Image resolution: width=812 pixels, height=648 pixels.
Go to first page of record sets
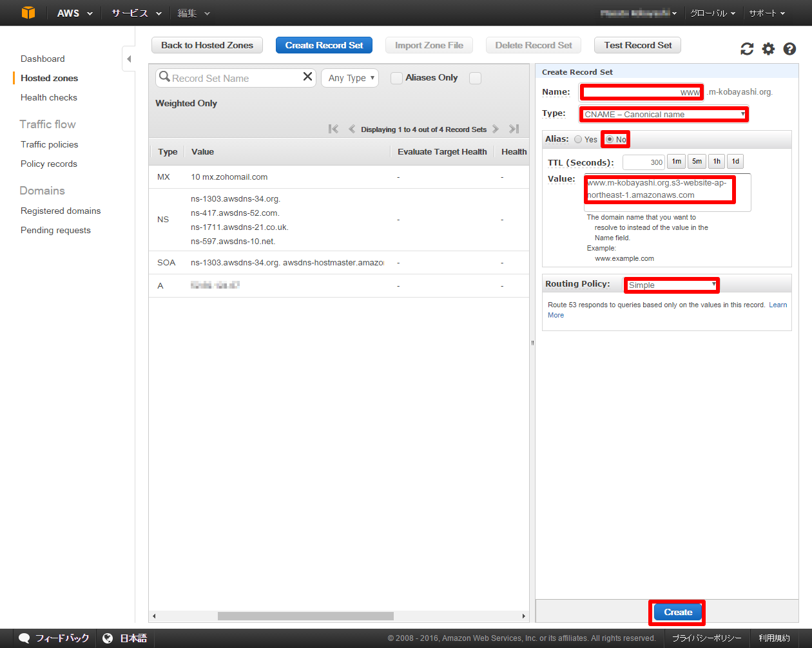pyautogui.click(x=333, y=129)
